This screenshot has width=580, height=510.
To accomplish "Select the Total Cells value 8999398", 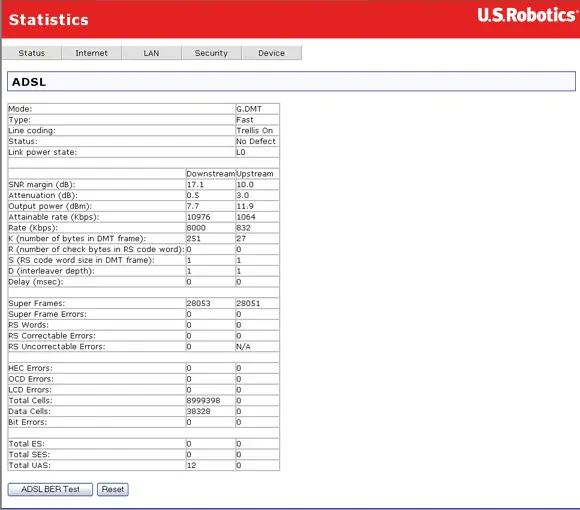I will point(203,401).
